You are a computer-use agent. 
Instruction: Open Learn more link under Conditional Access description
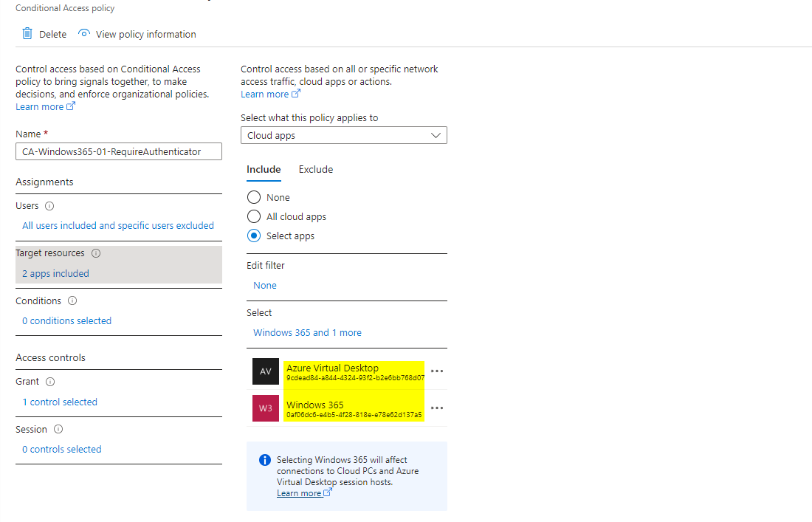coord(45,106)
